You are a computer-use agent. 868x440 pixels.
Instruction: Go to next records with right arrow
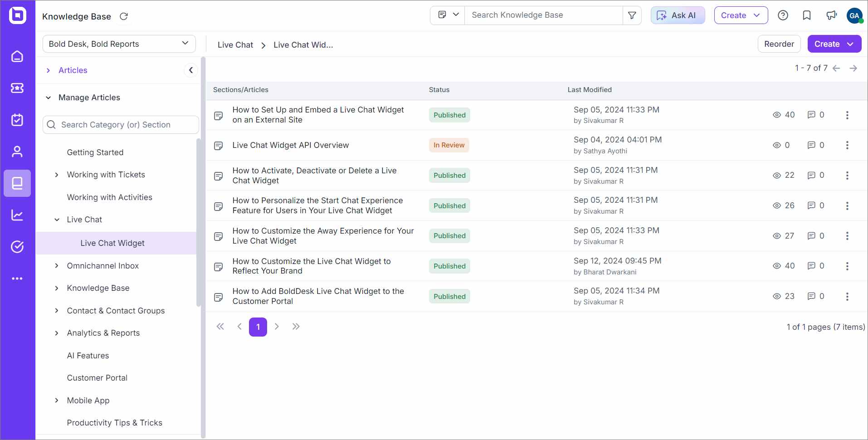tap(853, 68)
